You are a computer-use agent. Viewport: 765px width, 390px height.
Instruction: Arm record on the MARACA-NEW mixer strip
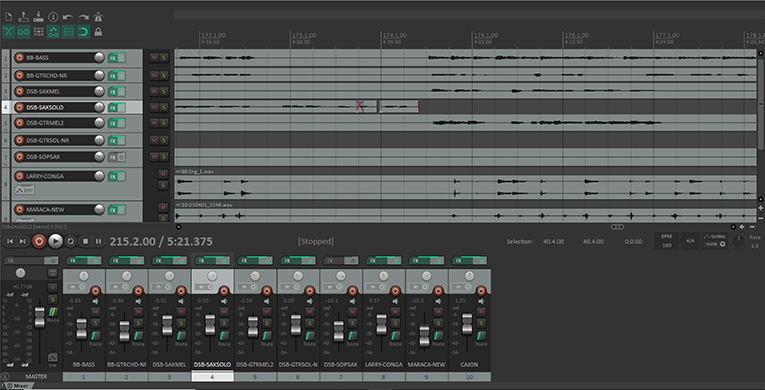(438, 291)
